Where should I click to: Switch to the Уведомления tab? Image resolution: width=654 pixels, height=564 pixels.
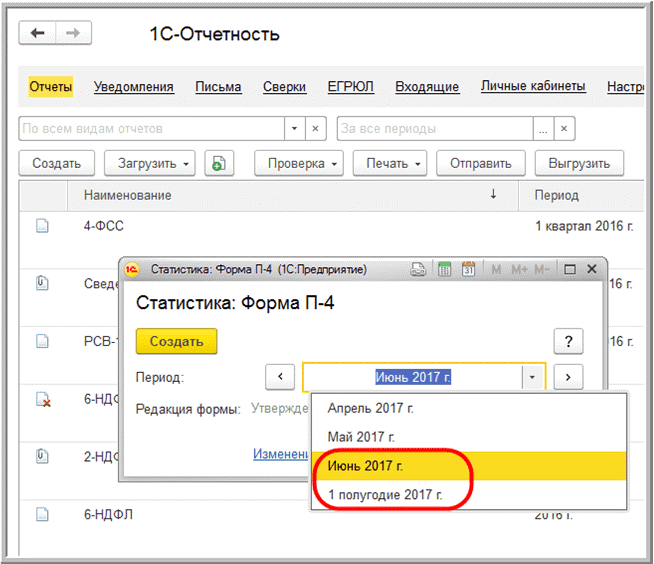(x=133, y=87)
